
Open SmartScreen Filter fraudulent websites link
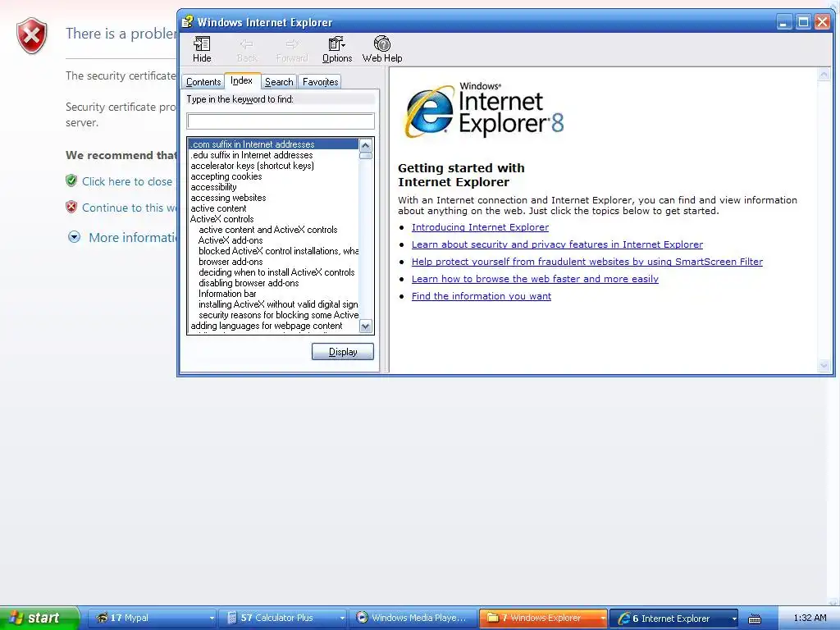tap(587, 262)
